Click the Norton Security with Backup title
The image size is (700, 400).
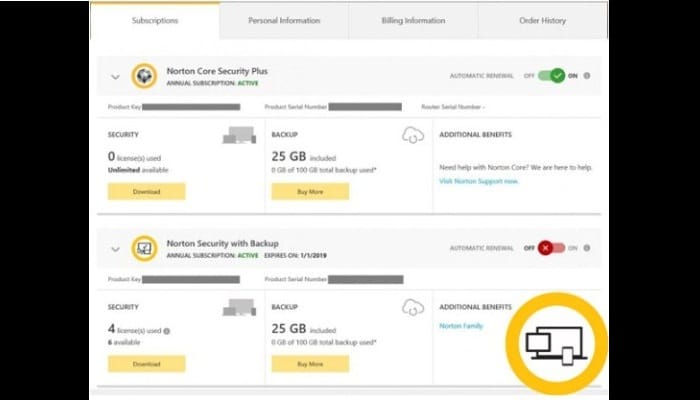(x=222, y=243)
